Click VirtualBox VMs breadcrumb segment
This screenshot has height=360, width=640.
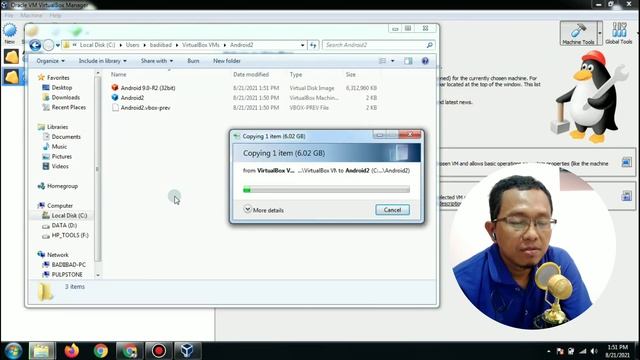[x=200, y=45]
